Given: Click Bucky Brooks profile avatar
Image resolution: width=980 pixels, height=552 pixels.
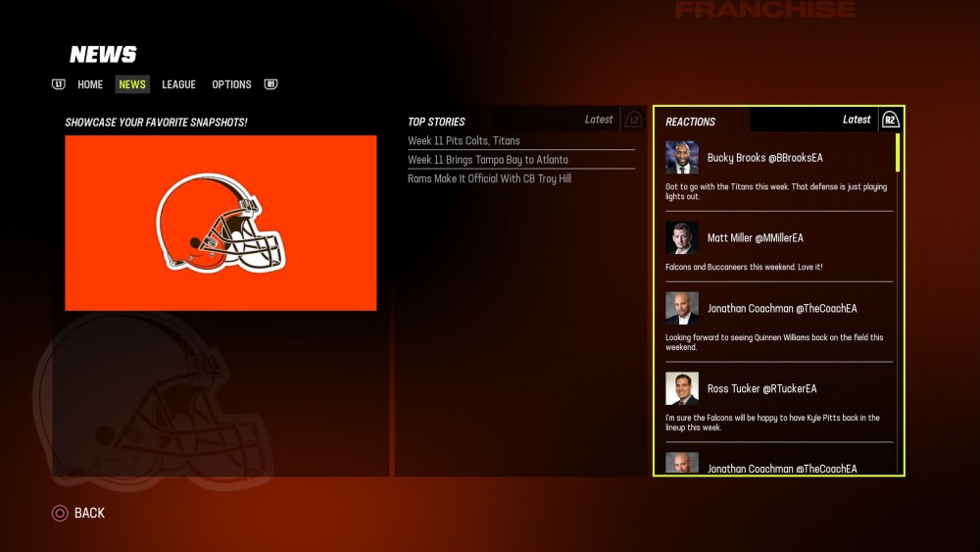Looking at the screenshot, I should 682,158.
